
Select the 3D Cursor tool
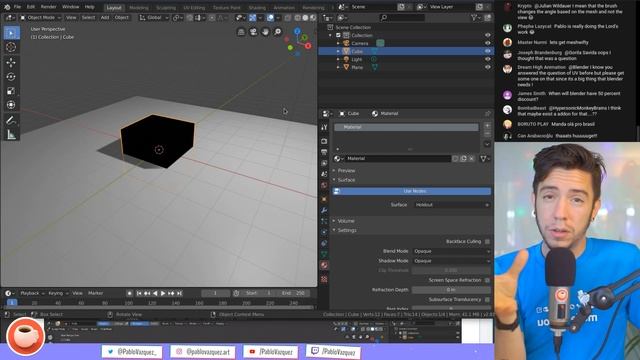(x=11, y=47)
